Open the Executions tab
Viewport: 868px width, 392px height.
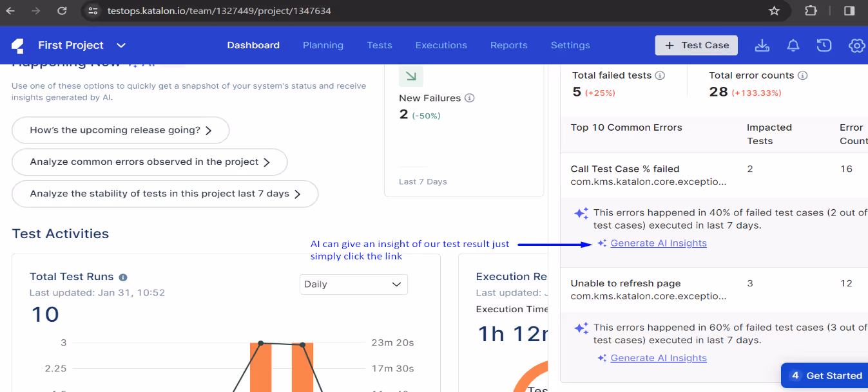point(441,45)
